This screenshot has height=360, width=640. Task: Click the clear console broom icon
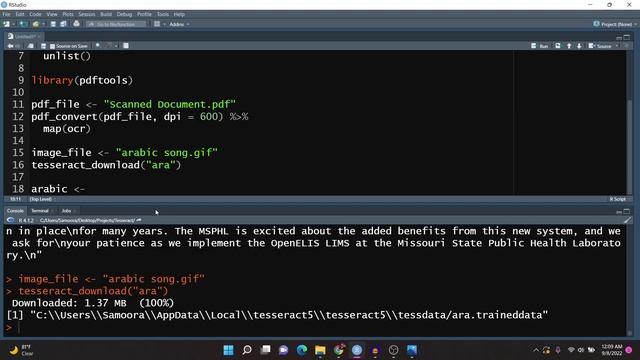[627, 220]
